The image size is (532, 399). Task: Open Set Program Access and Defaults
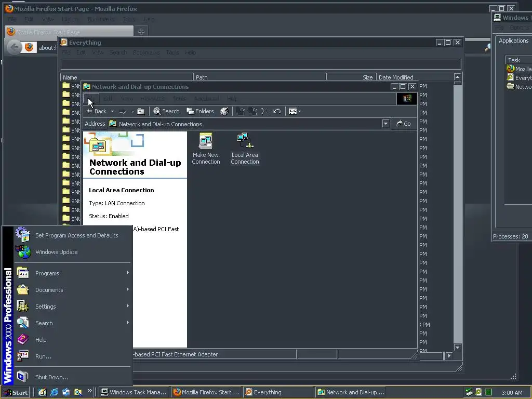[72, 235]
